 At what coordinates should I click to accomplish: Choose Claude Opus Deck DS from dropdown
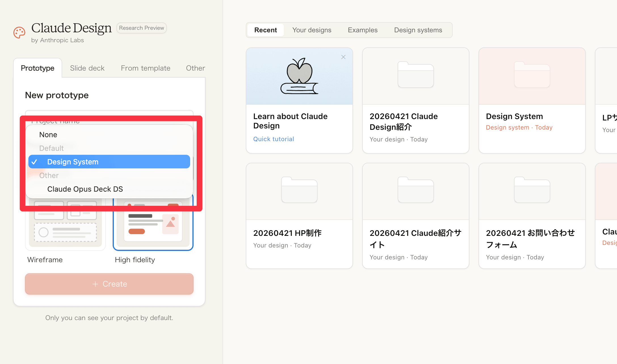tap(85, 189)
